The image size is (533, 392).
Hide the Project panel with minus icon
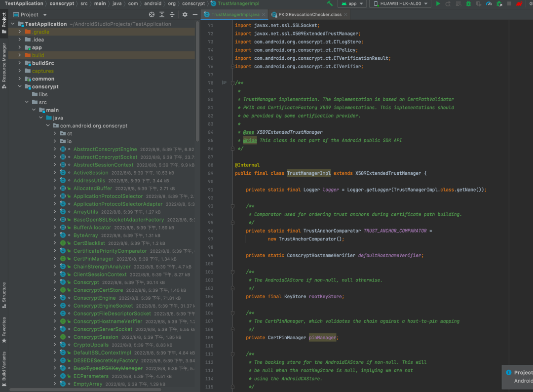coord(195,15)
